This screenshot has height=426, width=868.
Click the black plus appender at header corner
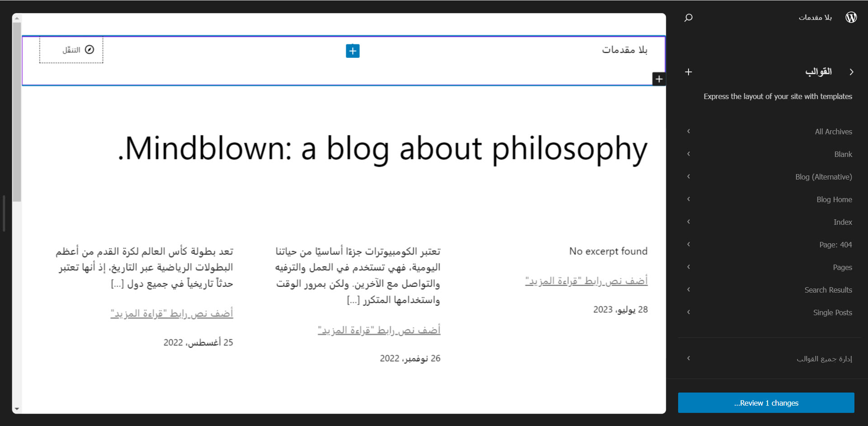click(659, 79)
